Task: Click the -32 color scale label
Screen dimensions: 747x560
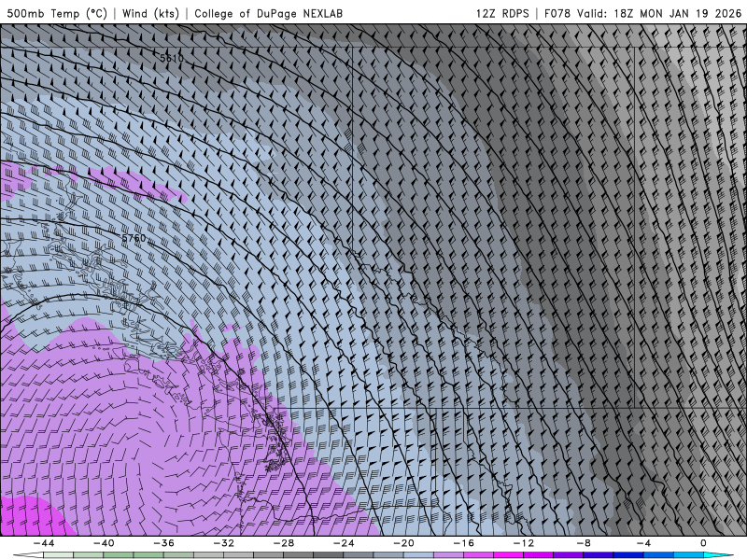Action: (x=224, y=543)
